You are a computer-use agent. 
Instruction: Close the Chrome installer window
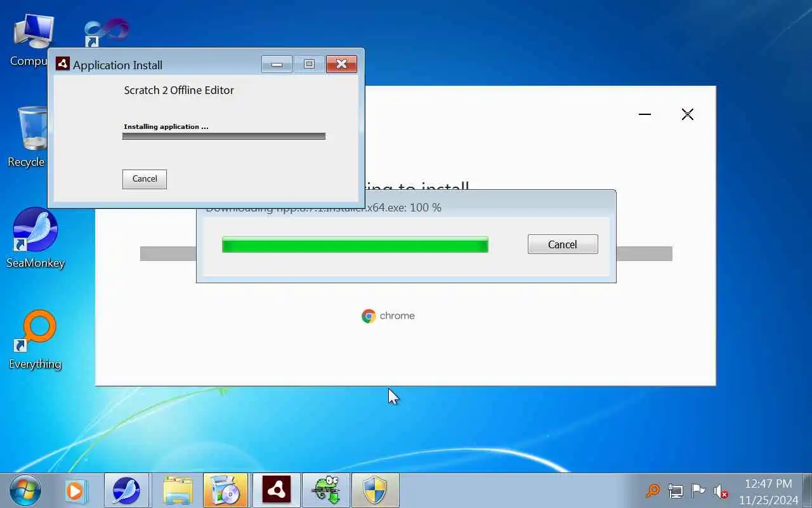click(688, 114)
